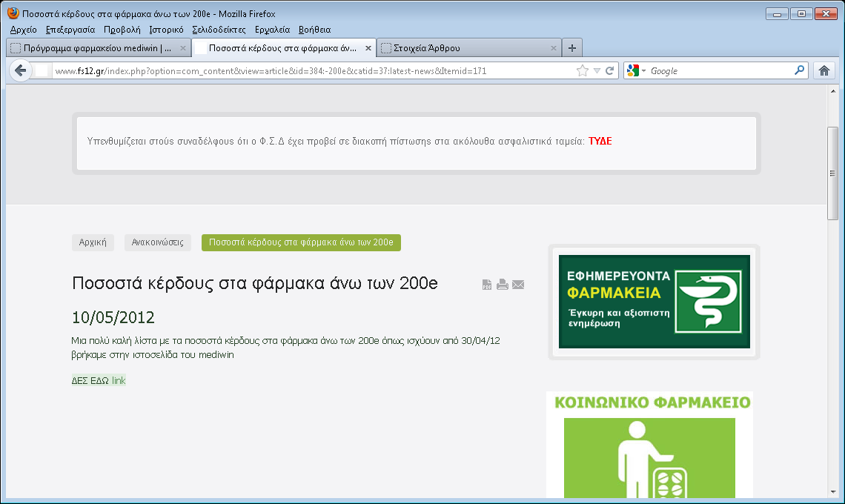Open URL history dropdown arrow

[x=597, y=70]
